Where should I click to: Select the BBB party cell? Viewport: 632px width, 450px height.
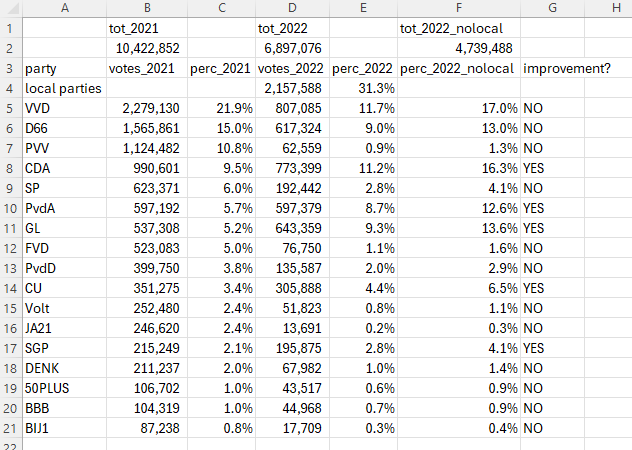[x=64, y=408]
